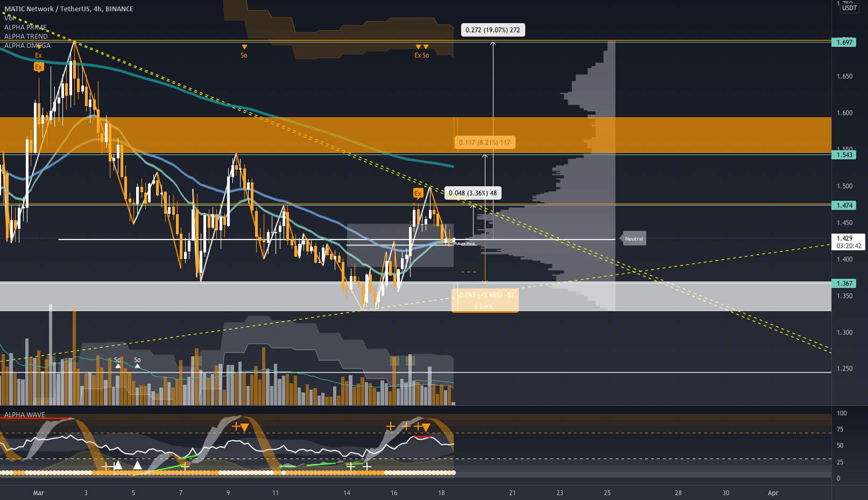The image size is (868, 500).
Task: Select the 0.272 (19.07%) measurement label
Action: coord(493,30)
